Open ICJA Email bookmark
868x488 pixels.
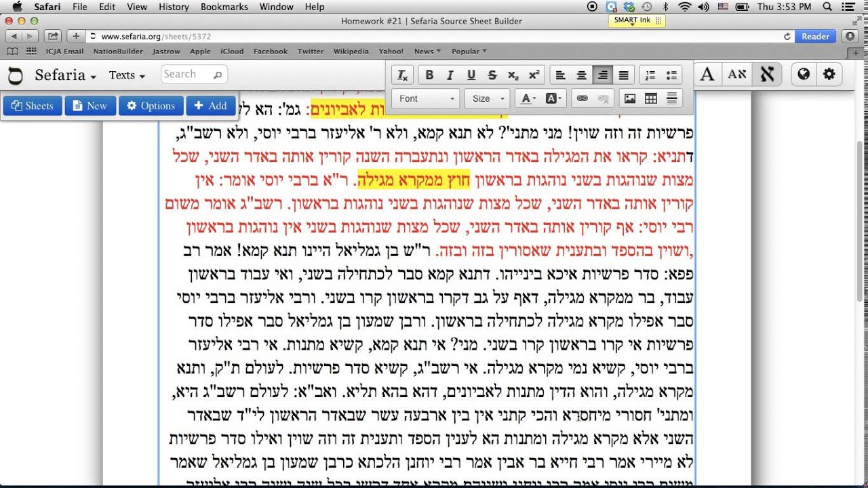pos(65,52)
